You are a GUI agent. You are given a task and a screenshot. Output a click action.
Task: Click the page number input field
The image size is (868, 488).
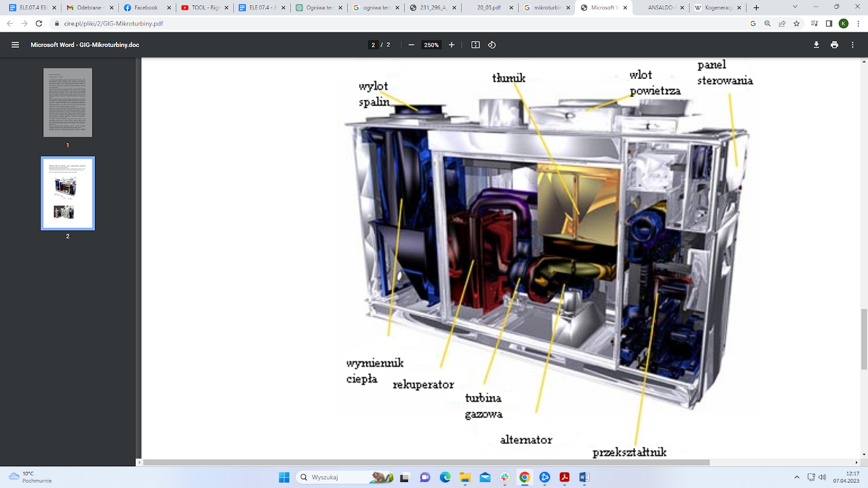coord(373,45)
